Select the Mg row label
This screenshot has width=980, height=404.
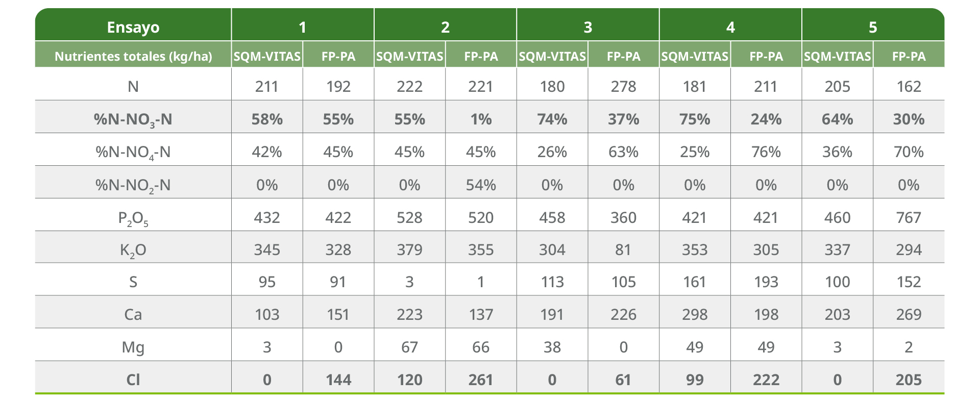click(133, 347)
